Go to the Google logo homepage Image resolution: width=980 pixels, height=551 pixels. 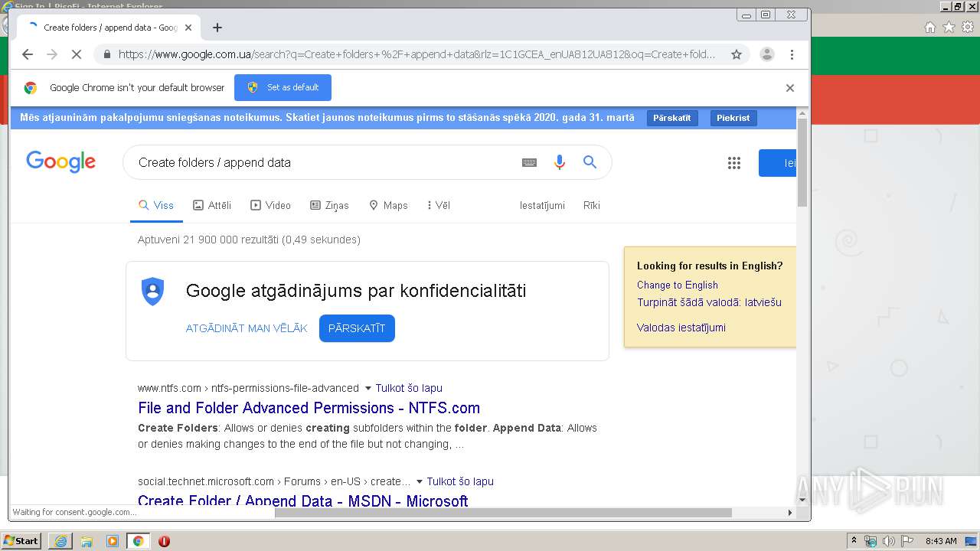pyautogui.click(x=61, y=161)
